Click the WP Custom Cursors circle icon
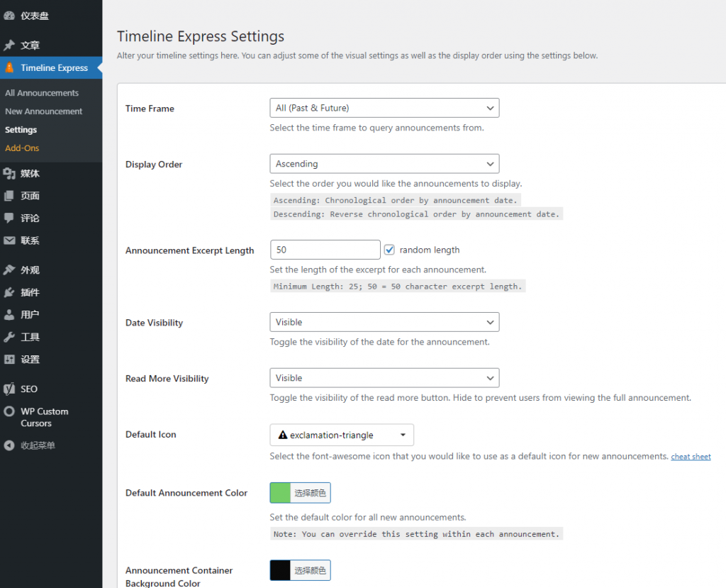Viewport: 726px width, 588px height. 9,411
